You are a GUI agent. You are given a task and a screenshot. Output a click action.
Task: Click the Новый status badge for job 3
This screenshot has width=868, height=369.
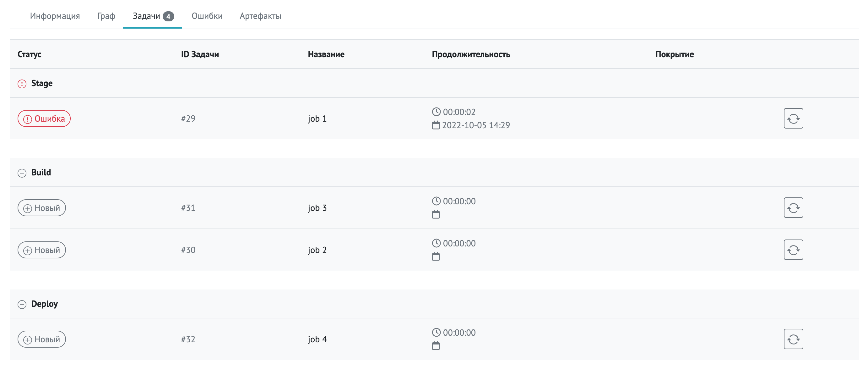42,208
